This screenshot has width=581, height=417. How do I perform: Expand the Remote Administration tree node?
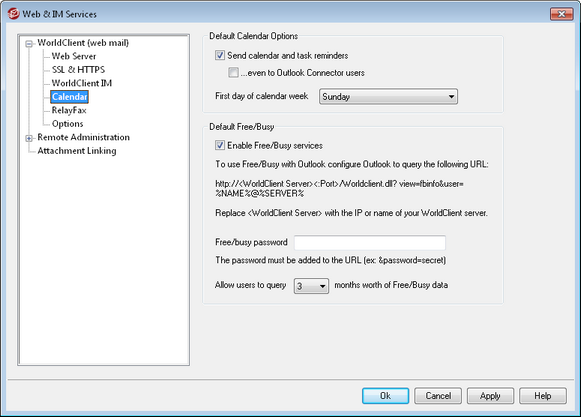(x=29, y=138)
